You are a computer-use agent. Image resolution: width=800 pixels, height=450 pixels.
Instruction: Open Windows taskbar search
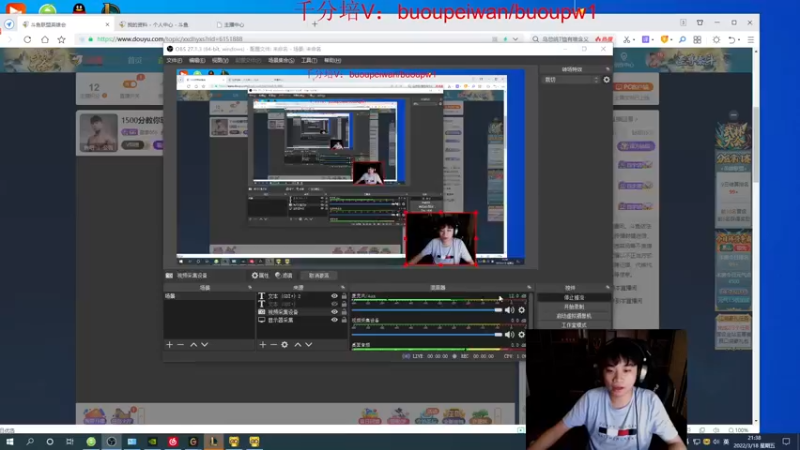[x=30, y=441]
